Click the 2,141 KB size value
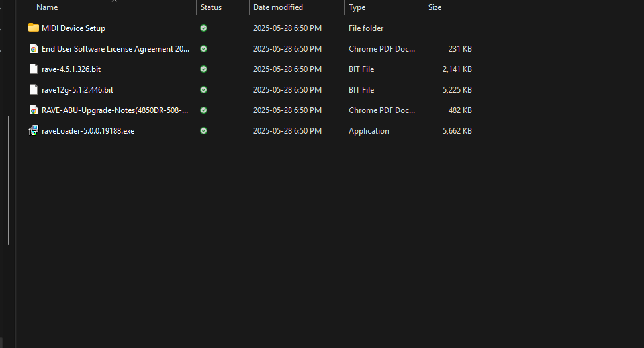Image resolution: width=644 pixels, height=348 pixels. click(x=457, y=69)
